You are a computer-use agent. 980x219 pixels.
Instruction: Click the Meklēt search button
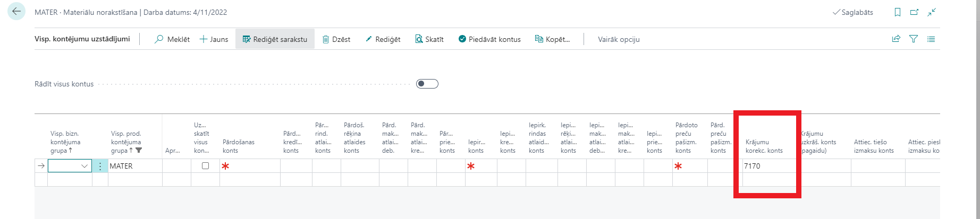[172, 39]
